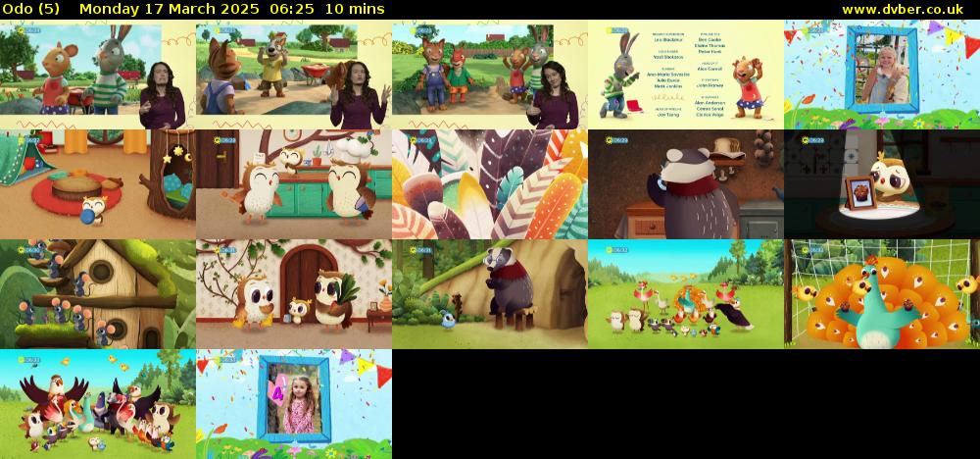980x459 pixels.
Task: Open birthday frame thumbnail with blonde woman
Action: pyautogui.click(x=882, y=75)
